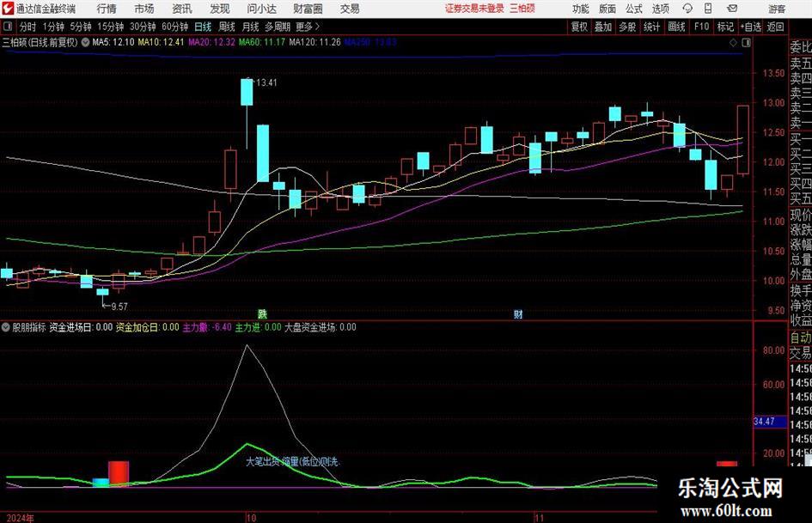Open the 财富圈 menu

click(x=308, y=9)
